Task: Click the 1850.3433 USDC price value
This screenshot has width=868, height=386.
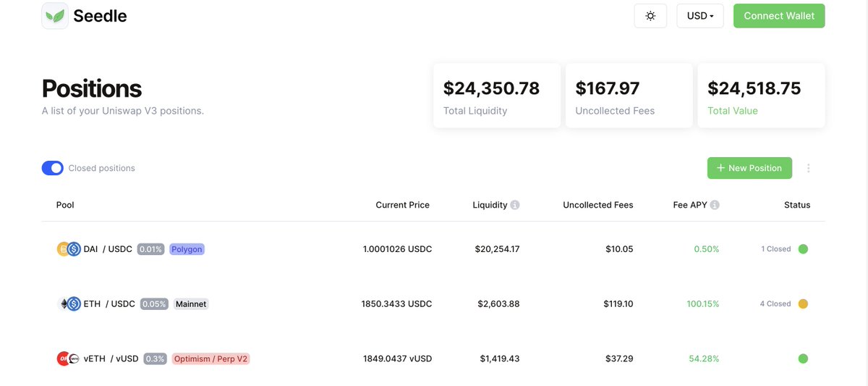Action: click(x=396, y=304)
